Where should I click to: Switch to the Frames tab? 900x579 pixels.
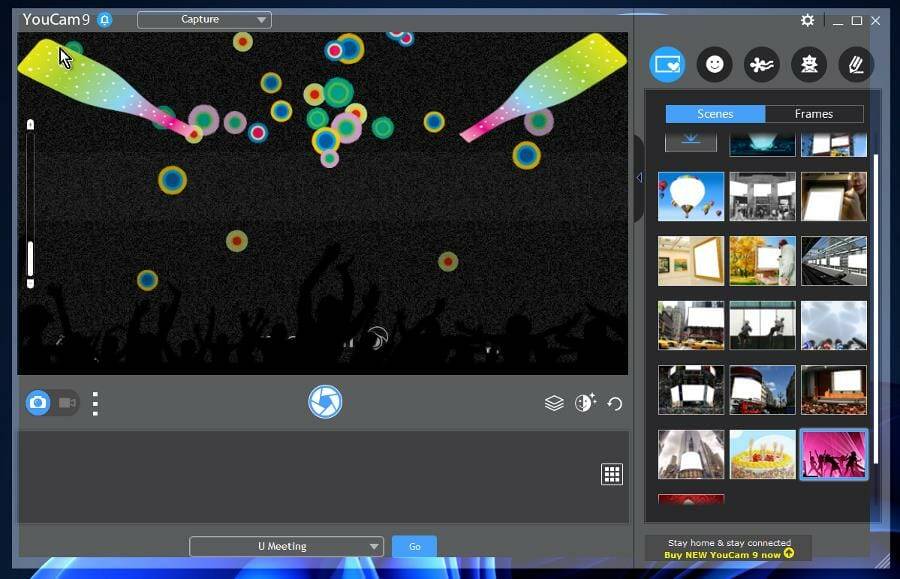coord(812,113)
